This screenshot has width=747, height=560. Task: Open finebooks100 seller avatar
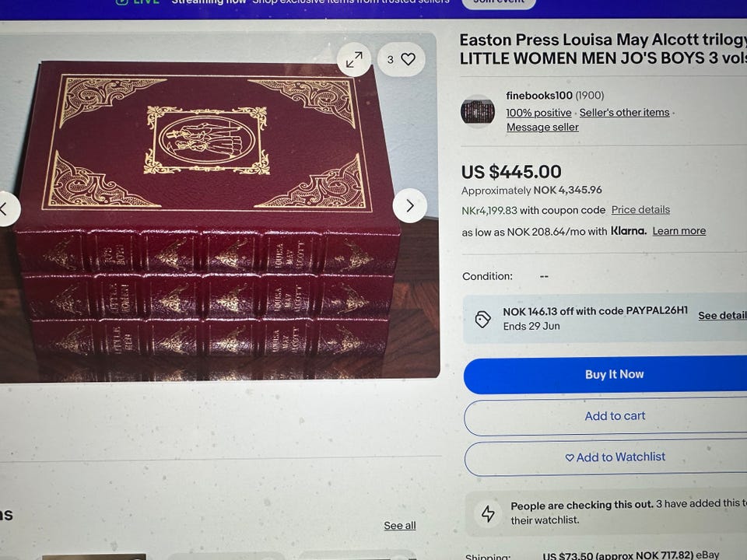(477, 111)
